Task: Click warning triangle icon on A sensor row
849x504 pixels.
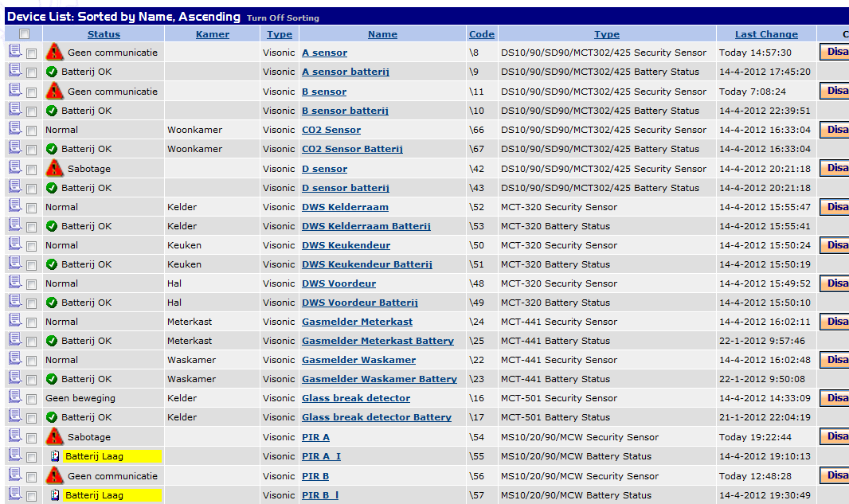Action: click(x=54, y=52)
